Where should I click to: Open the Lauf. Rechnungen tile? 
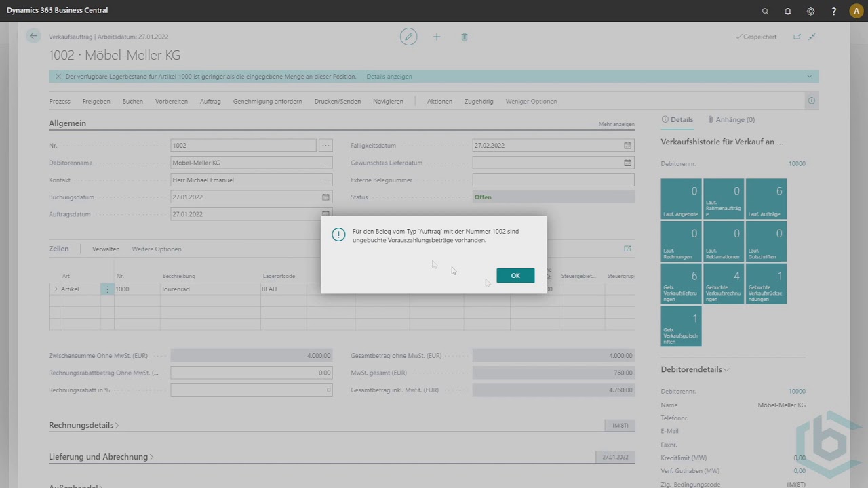[x=681, y=241]
